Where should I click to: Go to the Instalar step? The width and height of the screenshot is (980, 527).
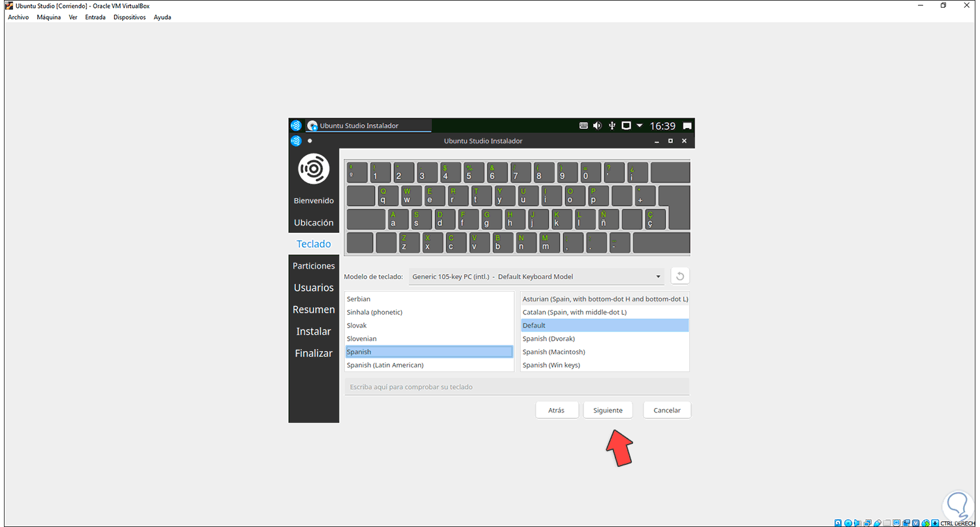314,331
